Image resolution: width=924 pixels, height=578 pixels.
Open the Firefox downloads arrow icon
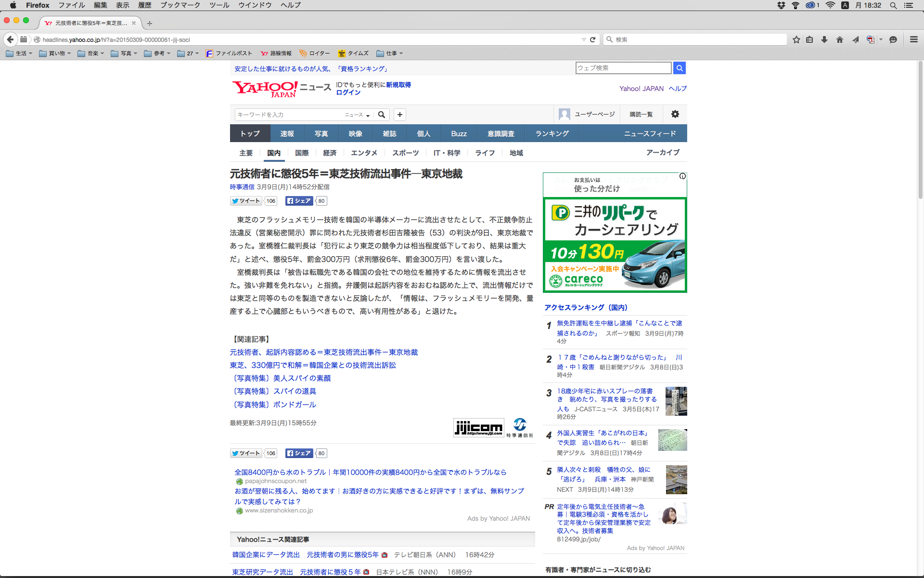[x=824, y=39]
